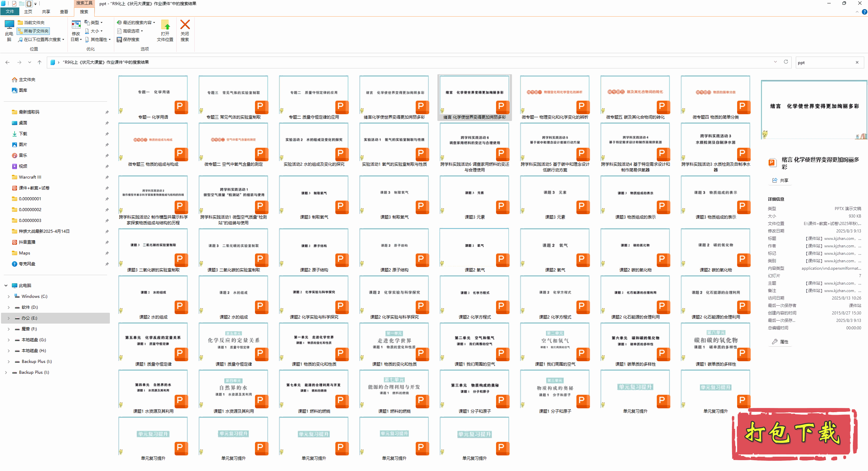Click Save Search icon in ribbon
Screen dimensions: 868x471
pos(119,40)
